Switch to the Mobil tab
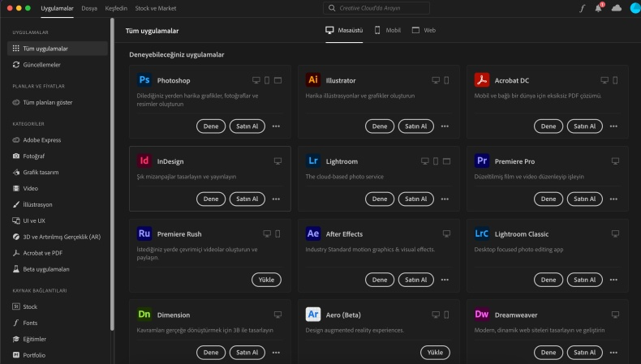This screenshot has height=364, width=641. [x=388, y=30]
